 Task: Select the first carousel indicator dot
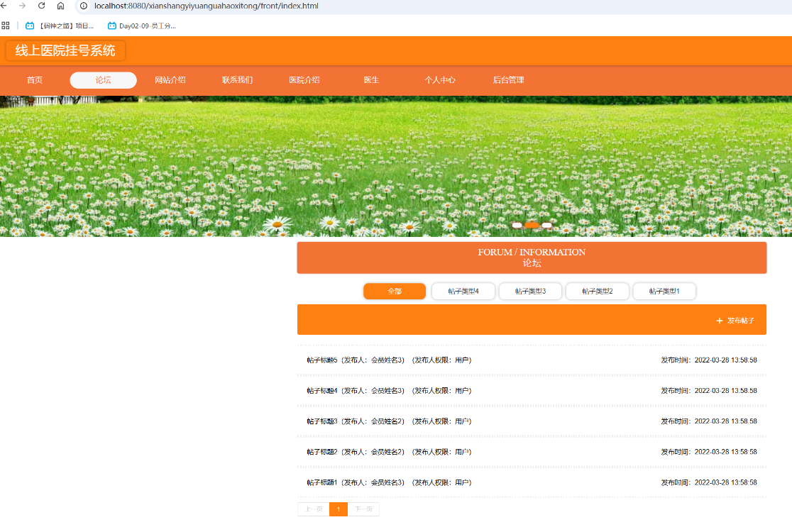point(517,225)
